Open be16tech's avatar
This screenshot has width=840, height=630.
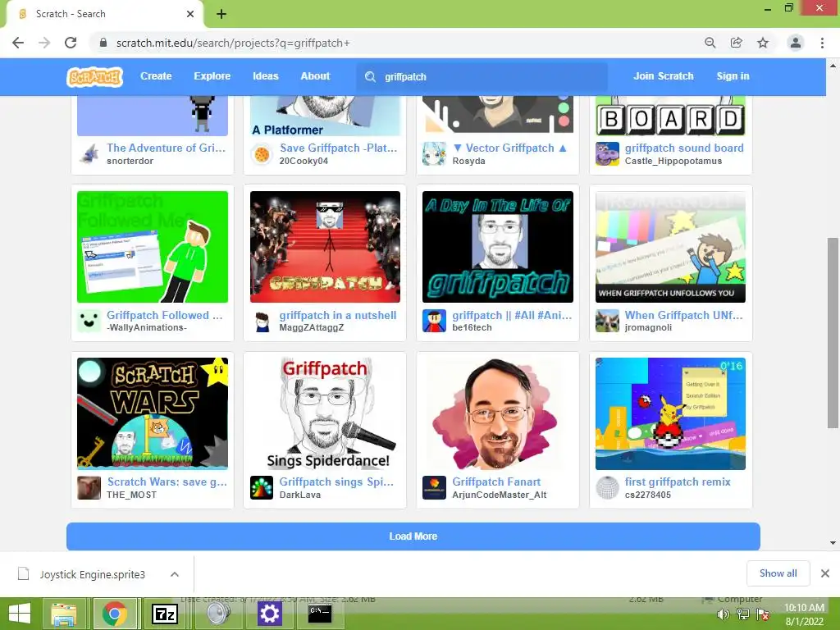[435, 321]
